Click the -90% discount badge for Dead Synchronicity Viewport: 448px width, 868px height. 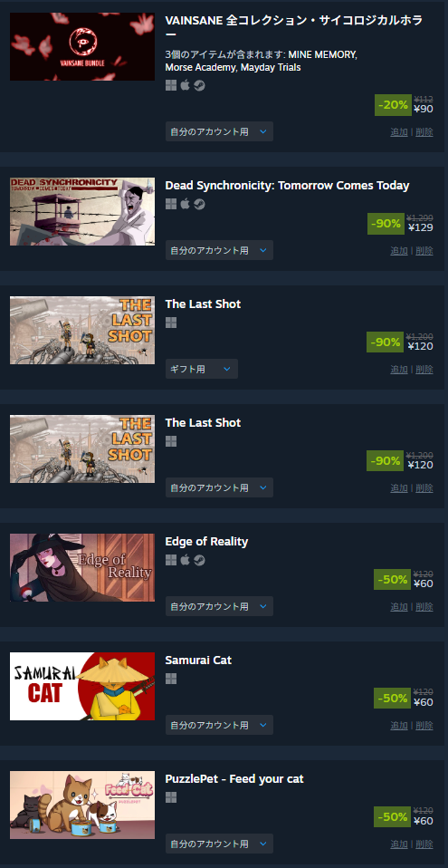tap(386, 224)
